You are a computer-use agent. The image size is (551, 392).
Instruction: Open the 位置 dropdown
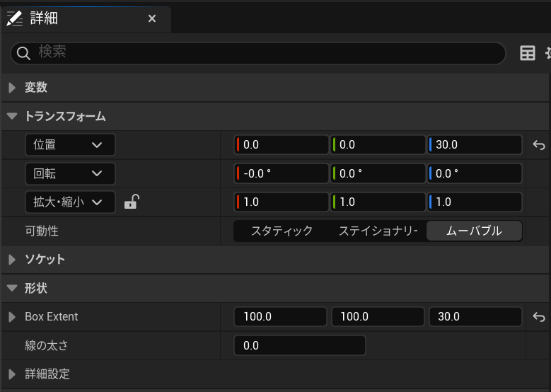(x=69, y=145)
